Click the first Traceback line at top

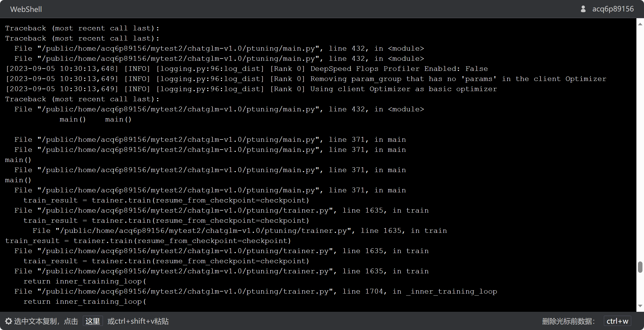click(82, 28)
